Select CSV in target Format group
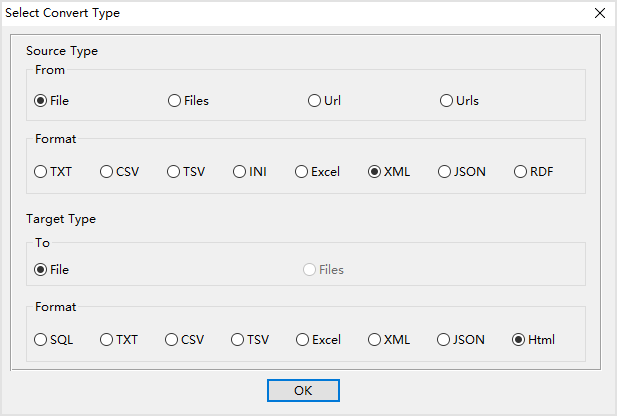617x416 pixels. [185, 340]
